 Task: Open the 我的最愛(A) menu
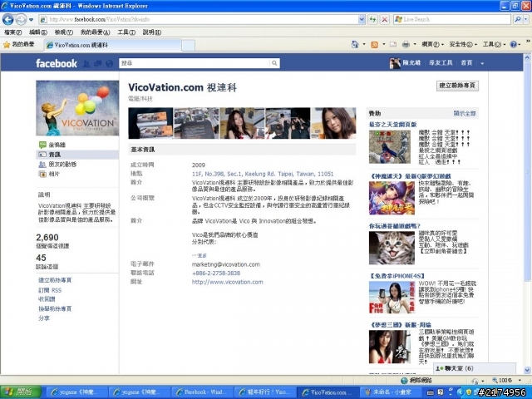pos(95,32)
